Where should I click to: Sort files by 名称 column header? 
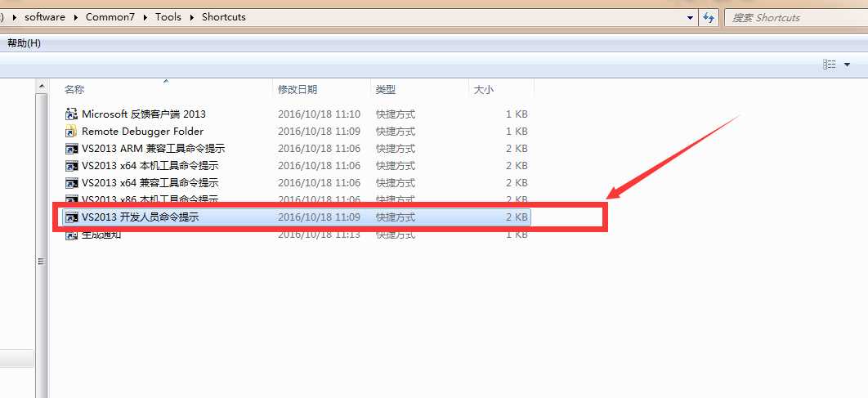(x=74, y=90)
